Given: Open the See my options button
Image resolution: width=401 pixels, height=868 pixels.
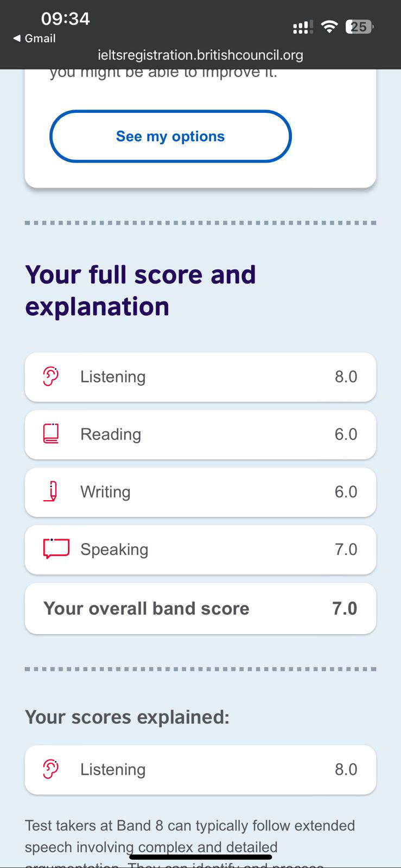Looking at the screenshot, I should [x=170, y=136].
